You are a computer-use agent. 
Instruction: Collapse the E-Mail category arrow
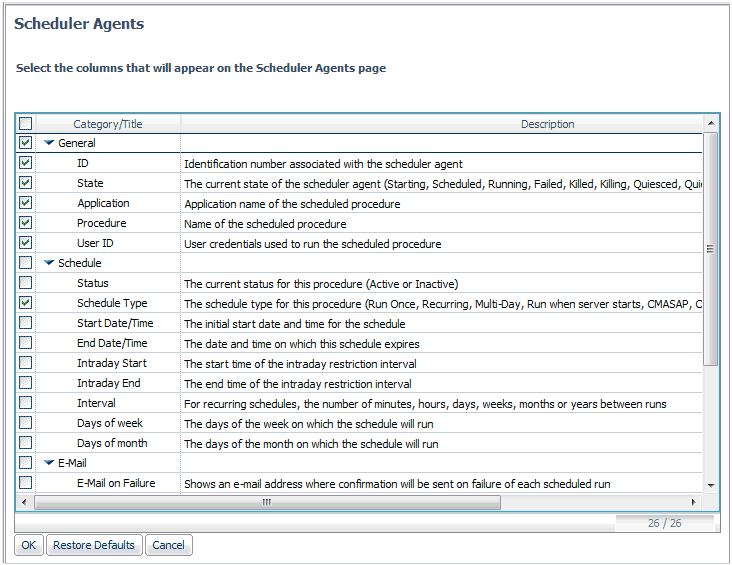click(x=49, y=463)
